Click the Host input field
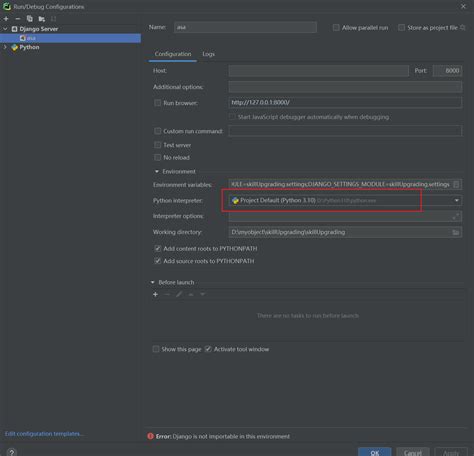 [x=319, y=71]
